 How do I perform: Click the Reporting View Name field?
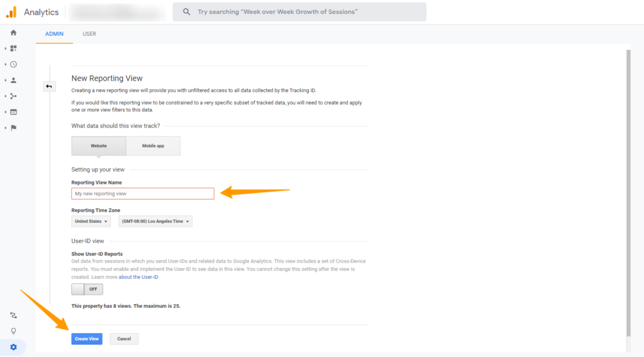(143, 194)
